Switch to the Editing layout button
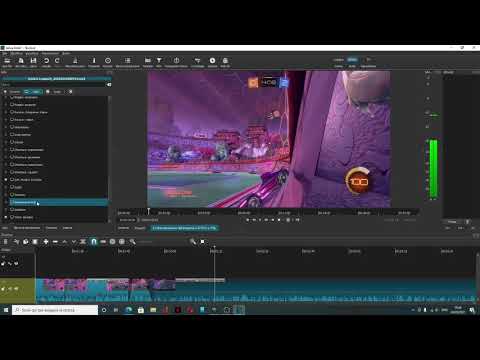The height and width of the screenshot is (360, 480). tap(352, 60)
